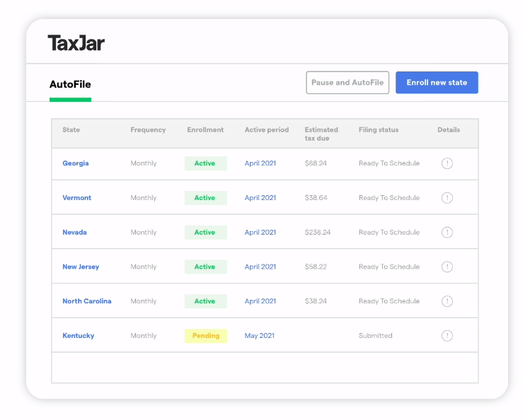Image resolution: width=523 pixels, height=420 pixels.
Task: Click North Carolina's Ready To Schedule status
Action: [x=389, y=301]
